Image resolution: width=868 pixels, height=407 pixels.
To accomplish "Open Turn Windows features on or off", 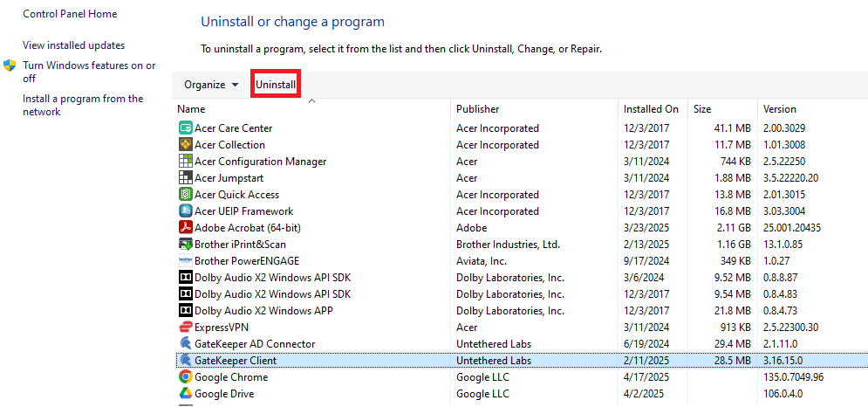I will pos(89,72).
